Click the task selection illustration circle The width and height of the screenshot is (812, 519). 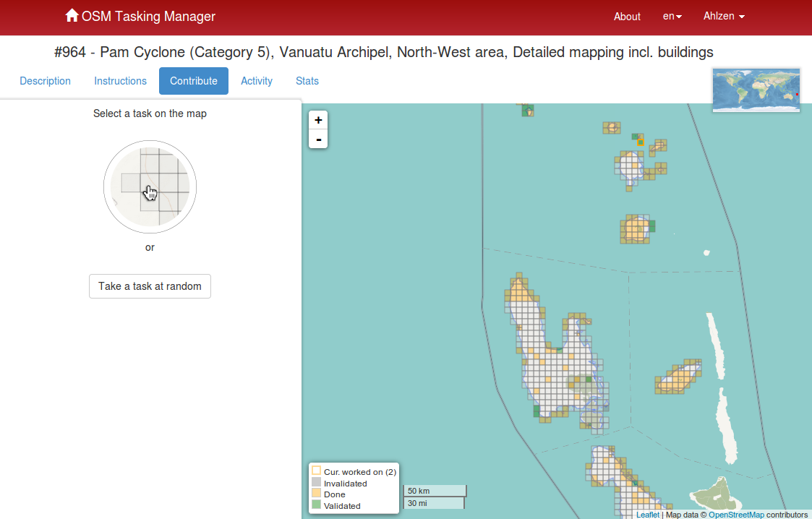pos(150,186)
